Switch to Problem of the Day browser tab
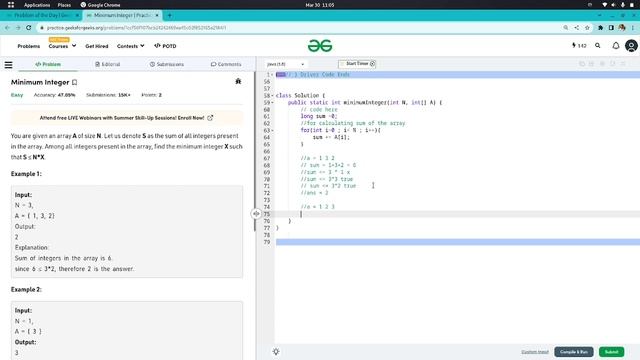Viewport: 640px width, 360px height. (x=41, y=16)
